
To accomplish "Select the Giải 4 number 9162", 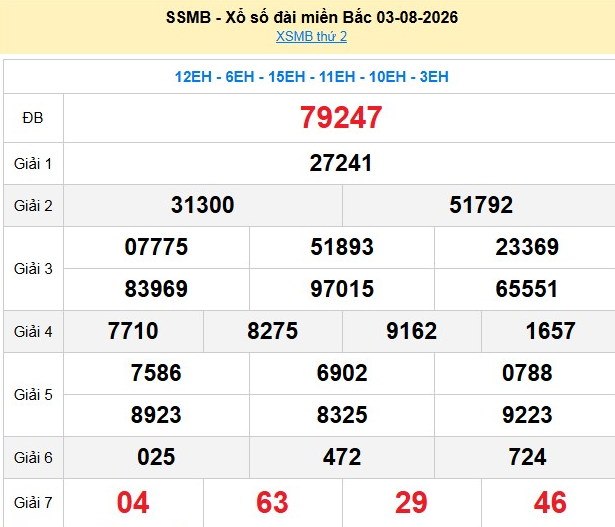I will [x=411, y=331].
